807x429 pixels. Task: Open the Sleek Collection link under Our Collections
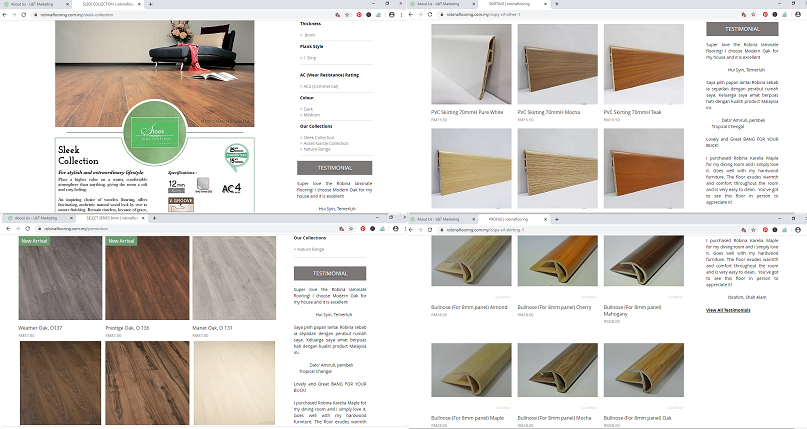point(318,138)
